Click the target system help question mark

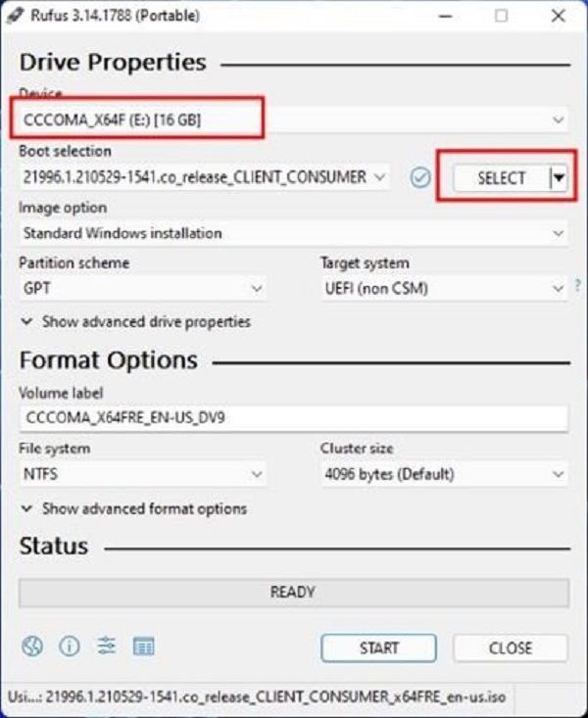pyautogui.click(x=577, y=286)
